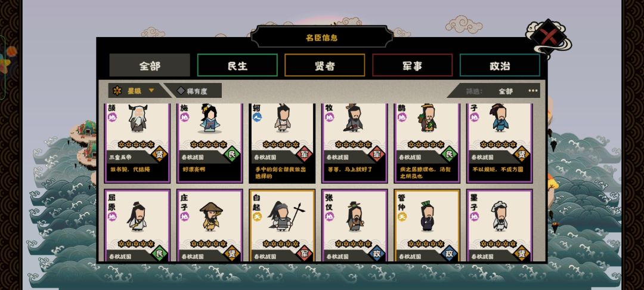644x290 pixels.
Task: Show the 军事 category tab
Action: [x=413, y=65]
